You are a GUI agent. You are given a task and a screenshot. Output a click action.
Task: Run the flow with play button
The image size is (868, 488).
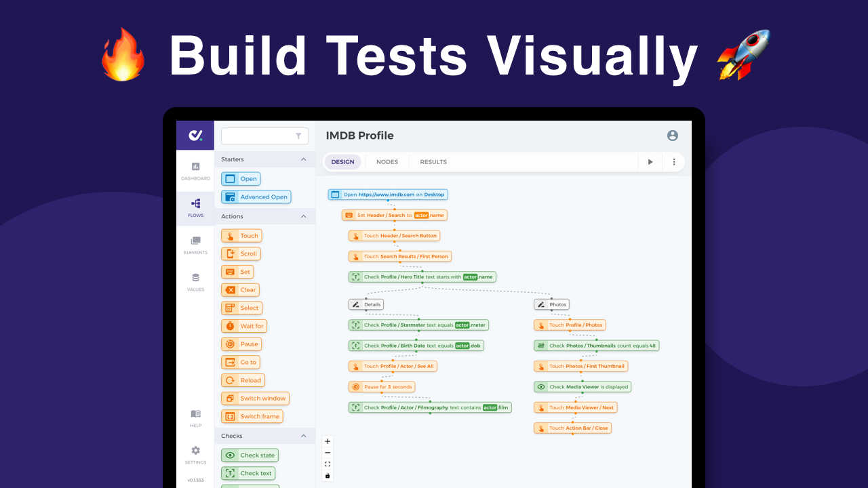coord(650,162)
